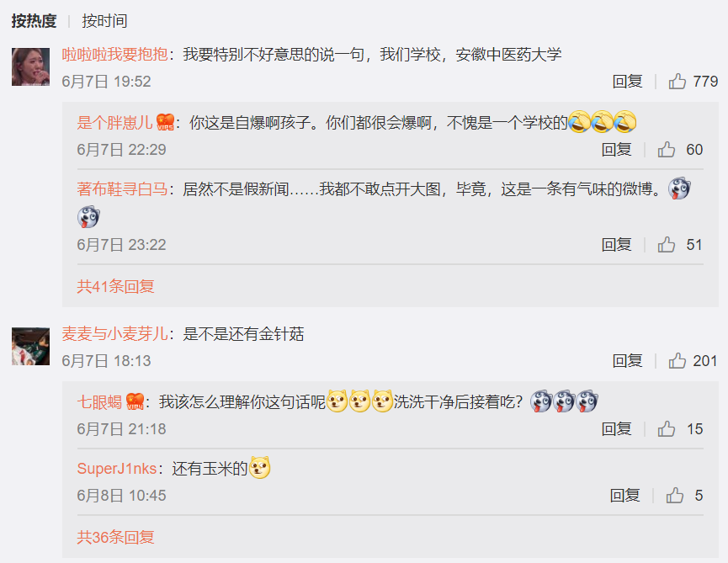Open user profile SuperJ1nks

(116, 469)
